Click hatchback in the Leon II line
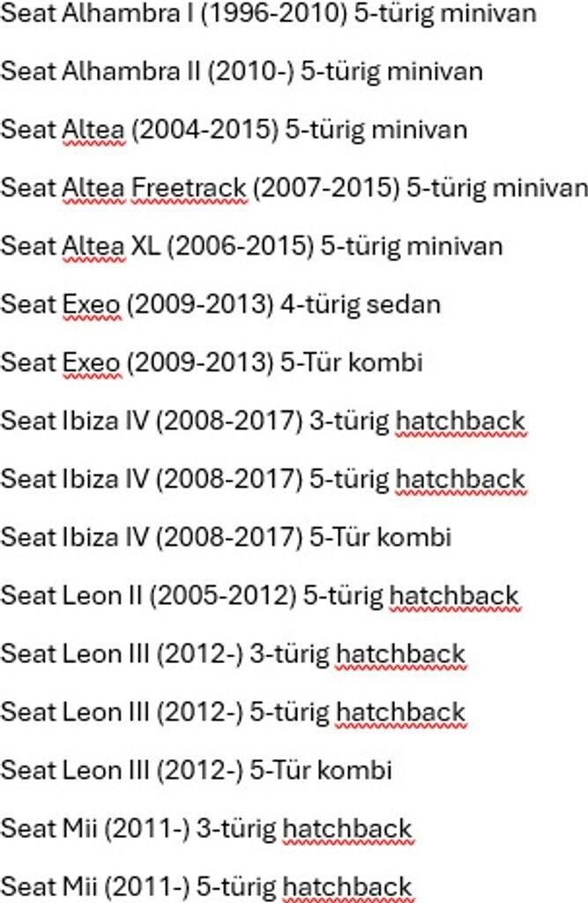The width and height of the screenshot is (588, 903). [454, 595]
